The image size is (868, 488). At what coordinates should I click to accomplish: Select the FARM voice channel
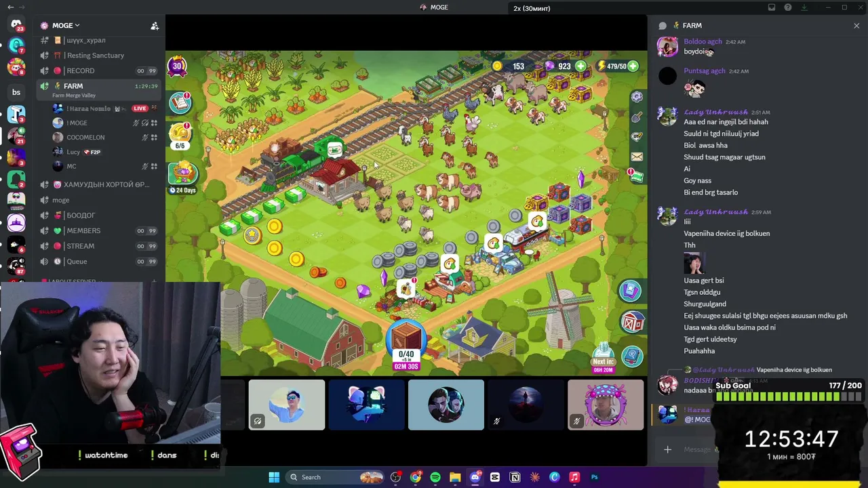(x=100, y=89)
